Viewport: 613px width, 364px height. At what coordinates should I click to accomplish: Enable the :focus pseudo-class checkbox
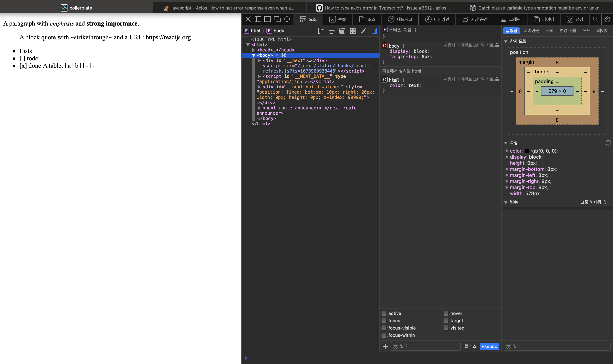(384, 321)
